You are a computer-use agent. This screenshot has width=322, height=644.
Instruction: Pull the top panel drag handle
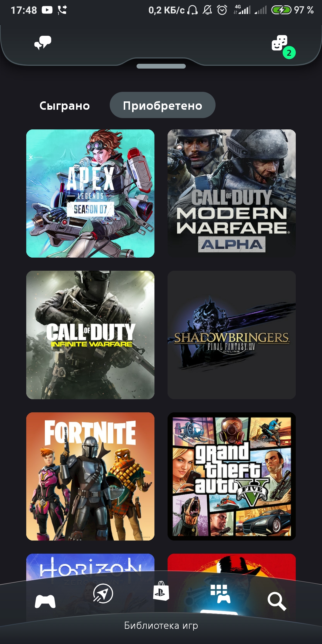click(161, 66)
